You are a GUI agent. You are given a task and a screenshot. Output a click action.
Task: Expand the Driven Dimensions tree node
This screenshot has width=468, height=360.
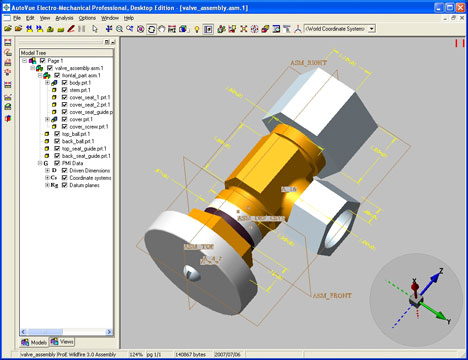point(47,170)
